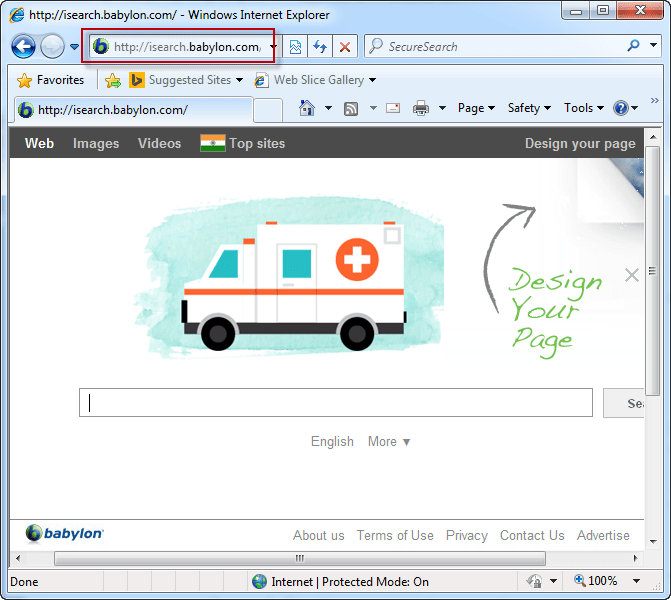Click the Search button beside the input
This screenshot has width=671, height=600.
click(x=624, y=403)
